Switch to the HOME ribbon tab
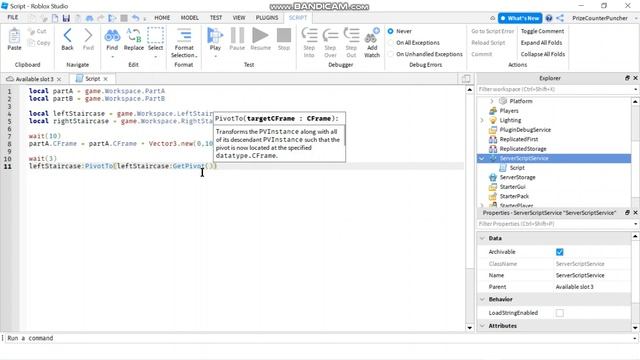The width and height of the screenshot is (640, 360). coord(162,18)
